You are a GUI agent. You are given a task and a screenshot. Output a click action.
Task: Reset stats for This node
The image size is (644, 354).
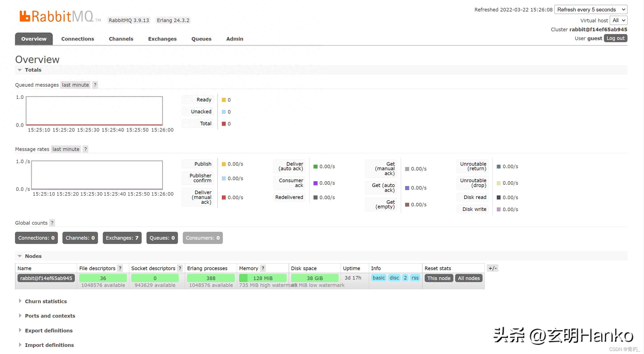click(439, 278)
